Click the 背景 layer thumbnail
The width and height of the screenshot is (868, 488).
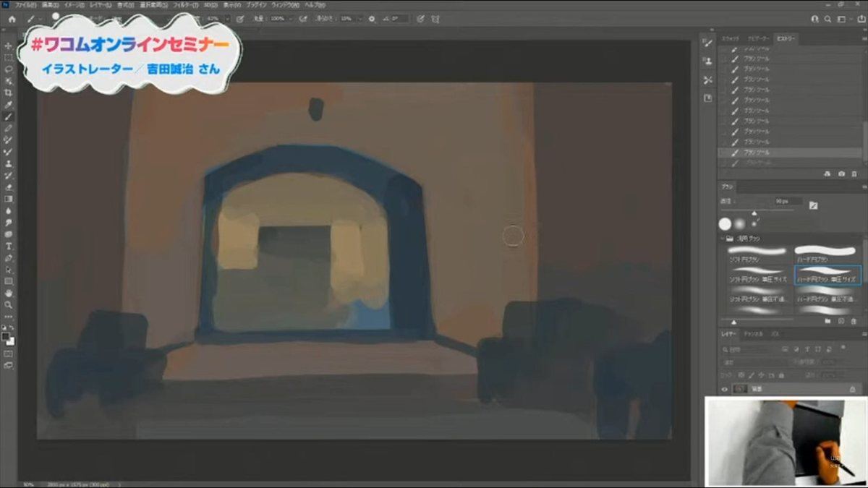click(x=739, y=390)
